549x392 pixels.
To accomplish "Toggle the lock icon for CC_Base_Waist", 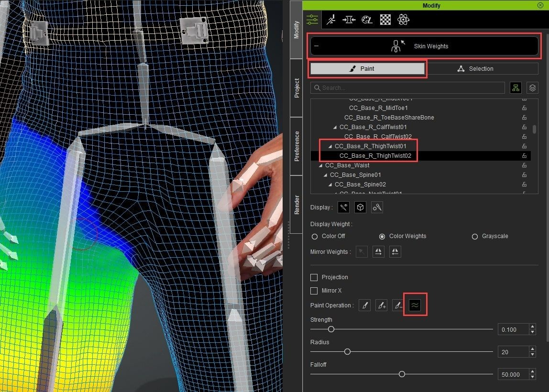I will [x=524, y=165].
